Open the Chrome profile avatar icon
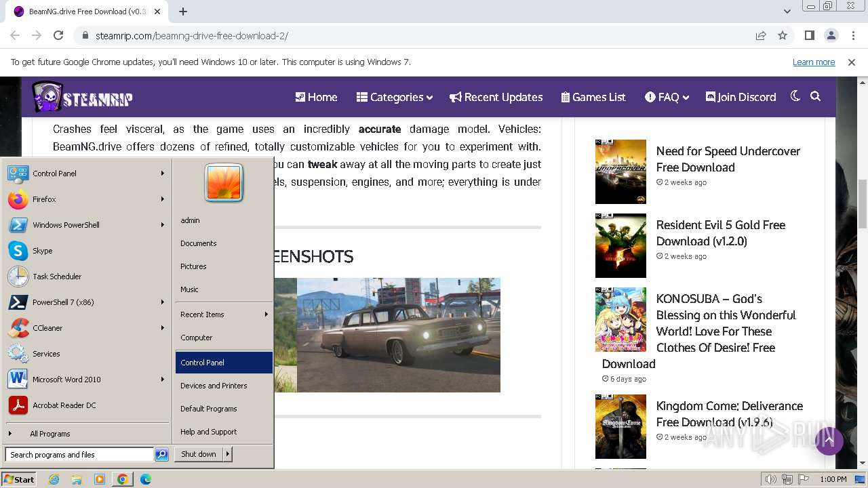 (x=831, y=35)
